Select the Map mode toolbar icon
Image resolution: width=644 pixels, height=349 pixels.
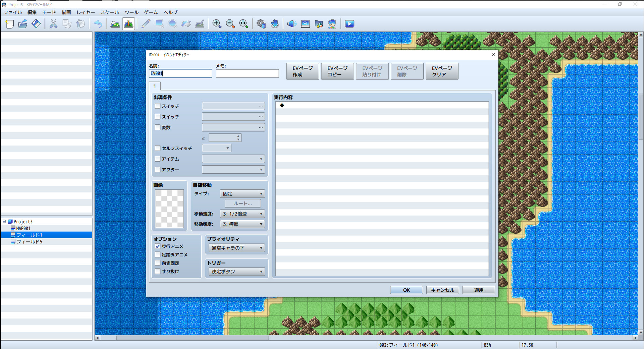click(115, 24)
